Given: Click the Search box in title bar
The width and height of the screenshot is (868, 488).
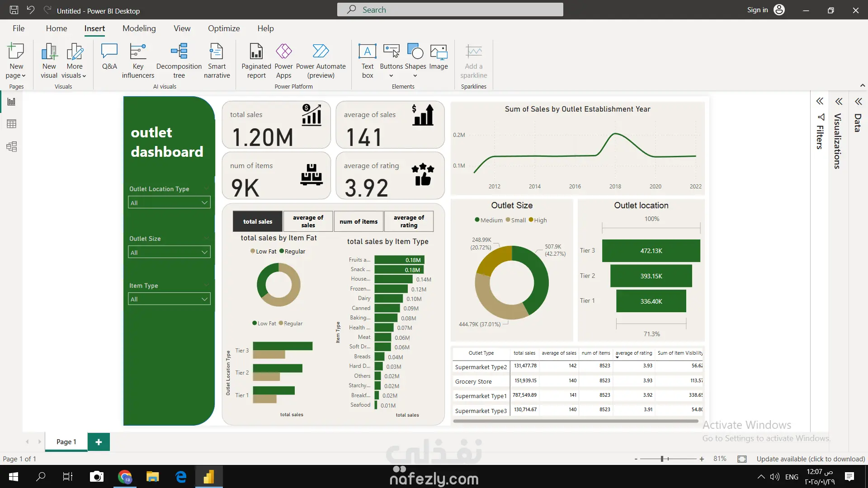Looking at the screenshot, I should (x=450, y=10).
